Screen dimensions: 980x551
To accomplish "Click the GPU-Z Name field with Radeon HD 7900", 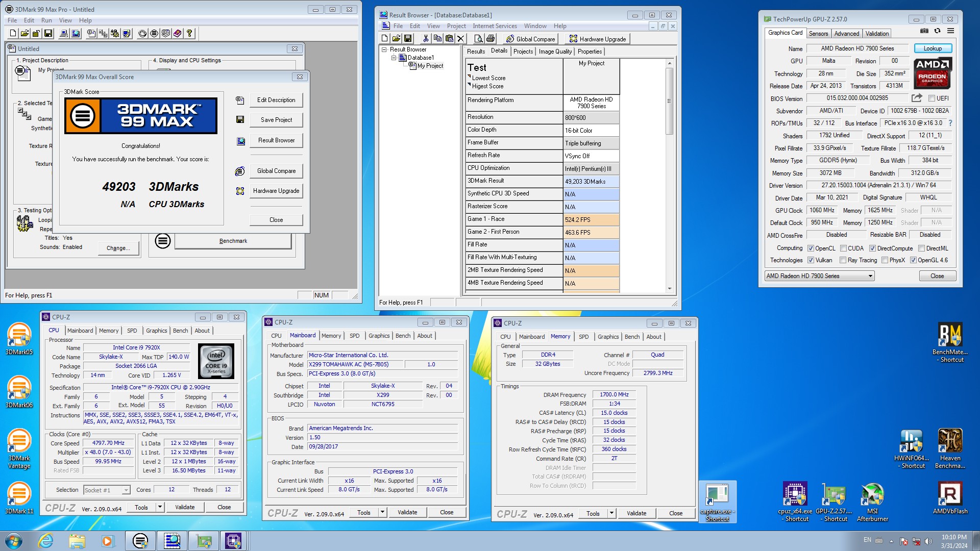I will coord(857,48).
